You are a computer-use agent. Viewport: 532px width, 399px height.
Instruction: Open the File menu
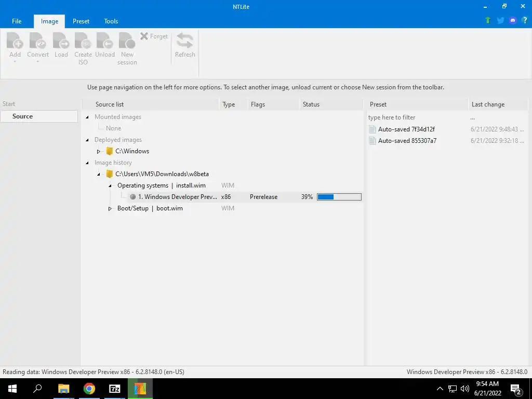point(17,21)
